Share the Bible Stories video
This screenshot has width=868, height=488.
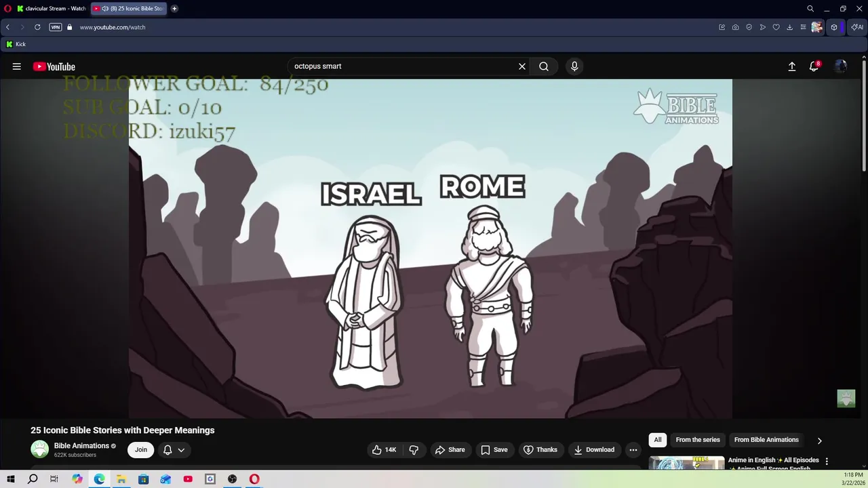tap(450, 450)
